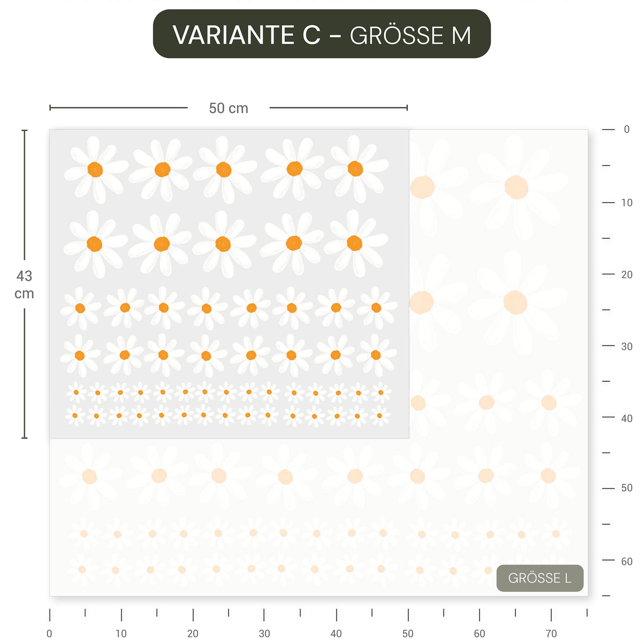Click the "GRÖSSE L" badge
Viewport: 644px width, 644px height.
(x=539, y=578)
